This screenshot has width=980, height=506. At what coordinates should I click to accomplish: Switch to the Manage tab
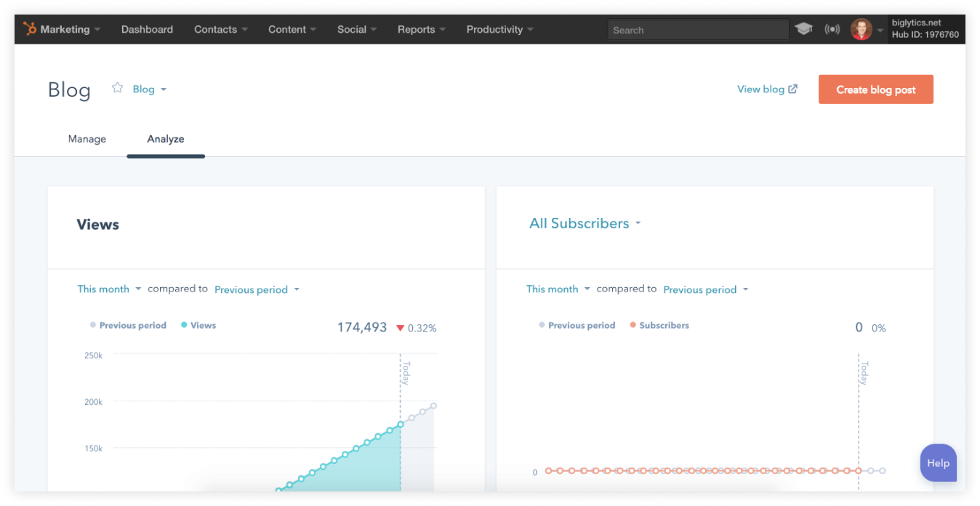click(x=87, y=139)
